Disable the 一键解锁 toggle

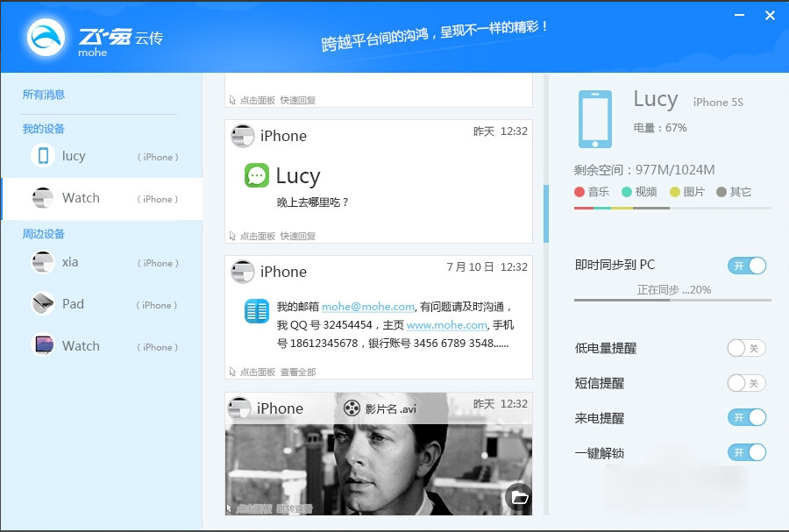745,452
